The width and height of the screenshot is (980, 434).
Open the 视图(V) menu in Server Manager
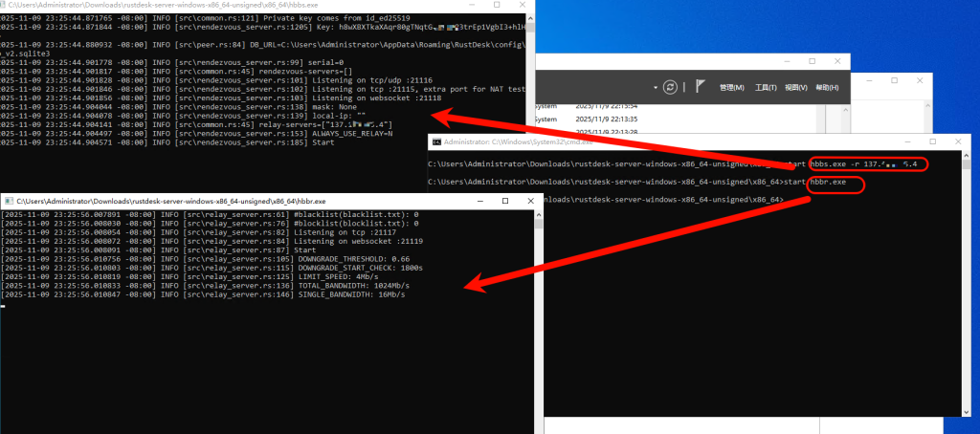pyautogui.click(x=796, y=87)
